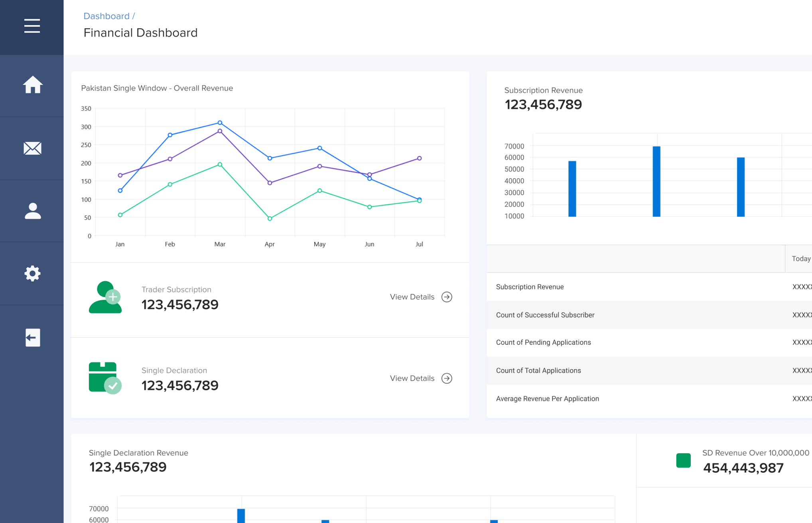This screenshot has height=523, width=812.
Task: Open the hamburger menu in the sidebar
Action: pos(32,26)
